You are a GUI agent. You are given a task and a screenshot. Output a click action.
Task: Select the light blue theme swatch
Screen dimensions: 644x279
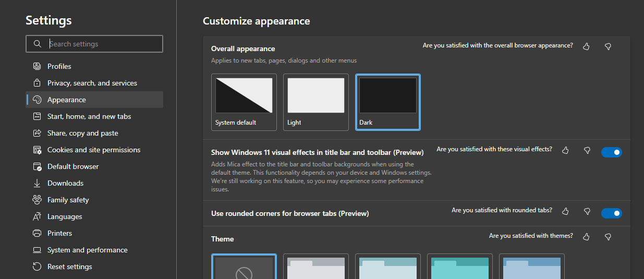point(532,266)
